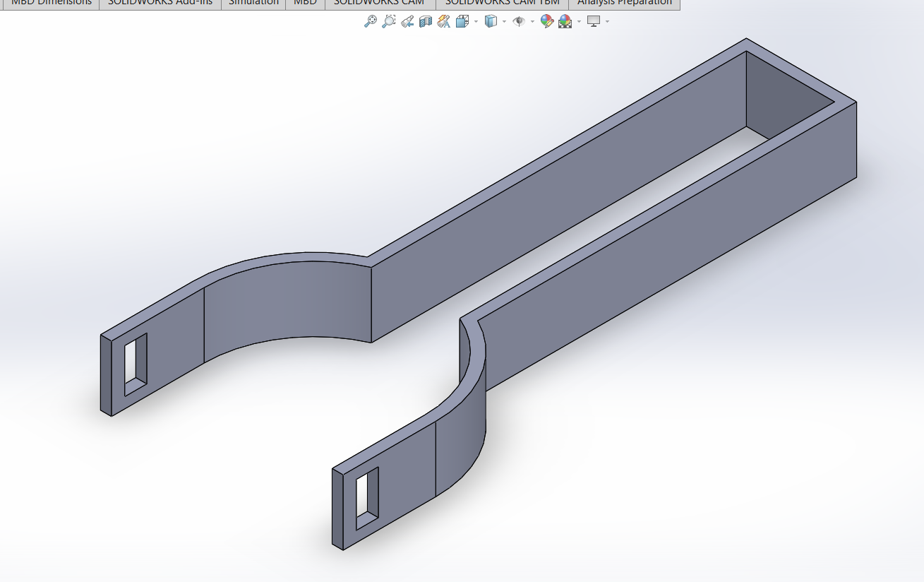Return to the Previous View

click(407, 22)
